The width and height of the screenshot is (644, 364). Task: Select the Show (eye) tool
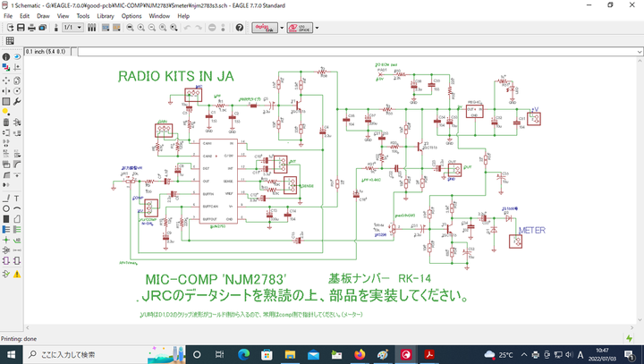18,55
